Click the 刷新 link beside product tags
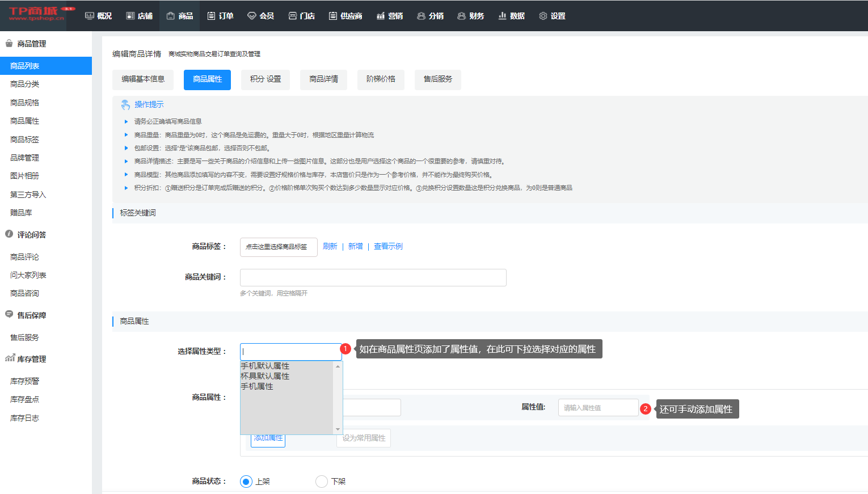The image size is (868, 494). pos(330,246)
